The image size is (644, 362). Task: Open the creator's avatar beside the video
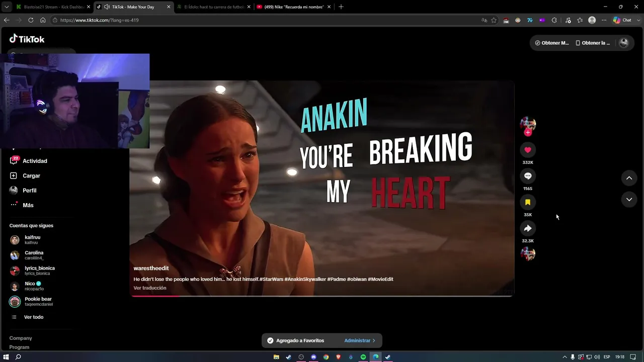[x=528, y=123]
